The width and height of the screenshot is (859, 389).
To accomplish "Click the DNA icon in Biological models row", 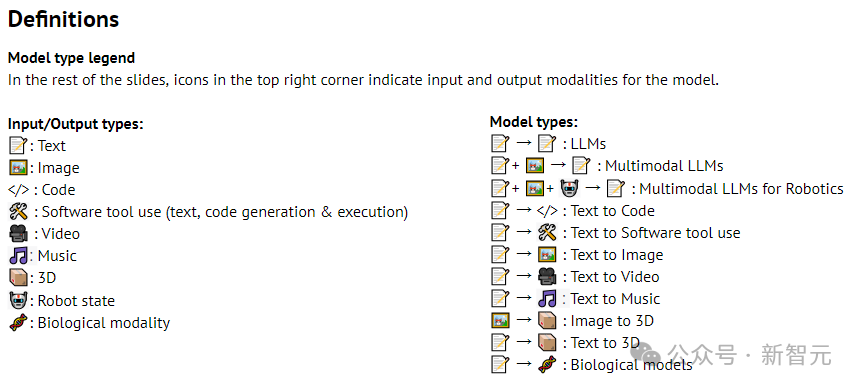I will (547, 364).
